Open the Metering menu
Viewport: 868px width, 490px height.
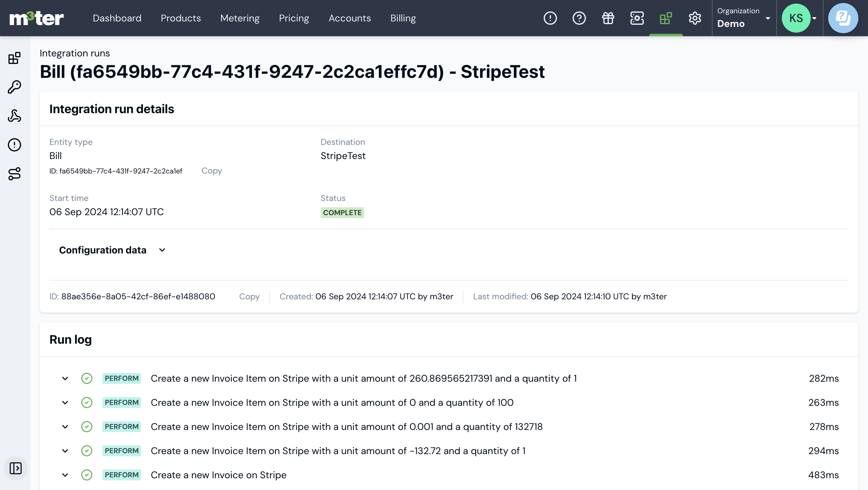tap(240, 18)
